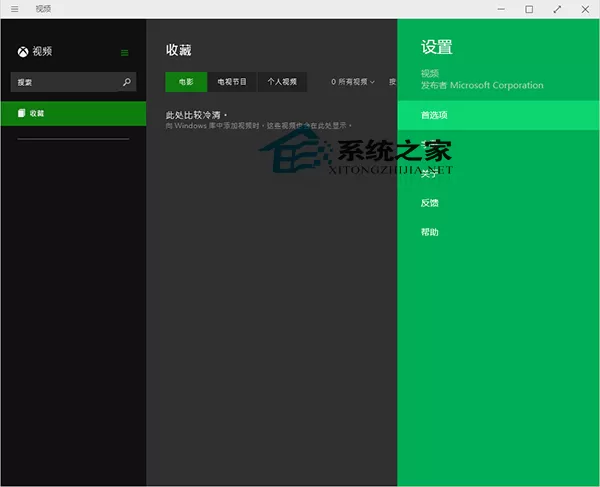Viewport: 600px width, 487px height.
Task: Minimize the 视频 window
Action: [501, 9]
